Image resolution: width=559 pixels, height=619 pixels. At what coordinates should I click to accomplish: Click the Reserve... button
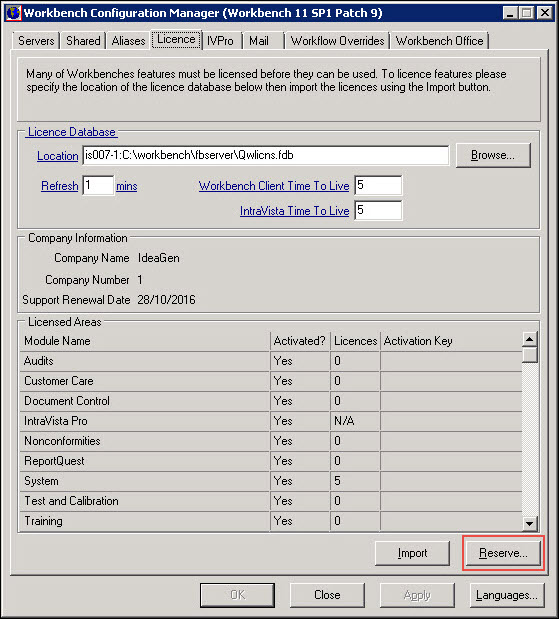(503, 553)
